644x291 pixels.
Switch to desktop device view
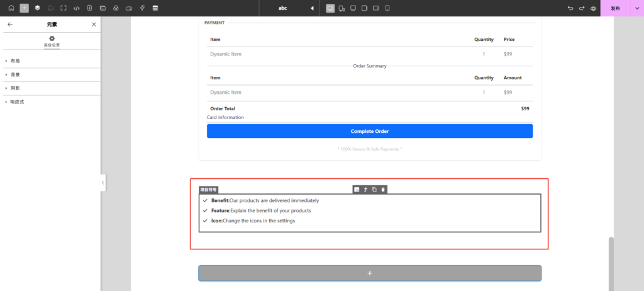(330, 8)
